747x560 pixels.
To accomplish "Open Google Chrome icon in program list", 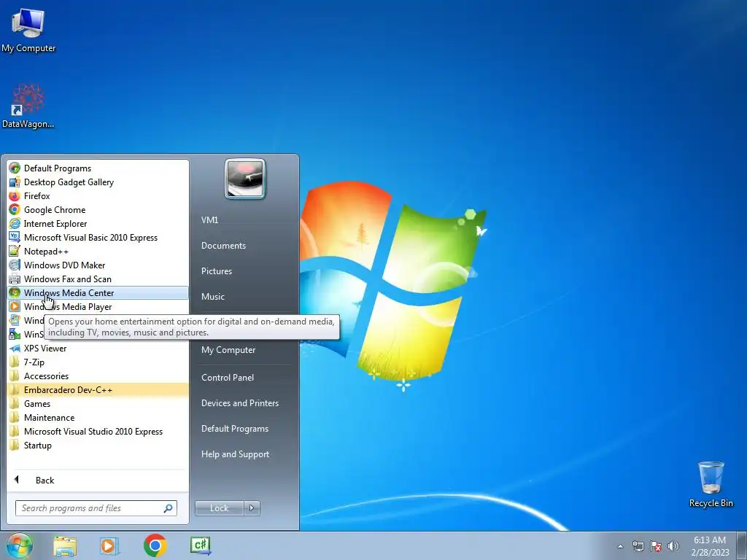I will click(15, 209).
